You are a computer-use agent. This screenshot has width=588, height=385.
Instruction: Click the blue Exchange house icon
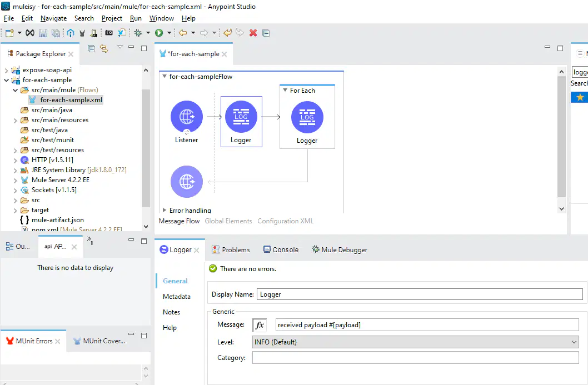(71, 33)
